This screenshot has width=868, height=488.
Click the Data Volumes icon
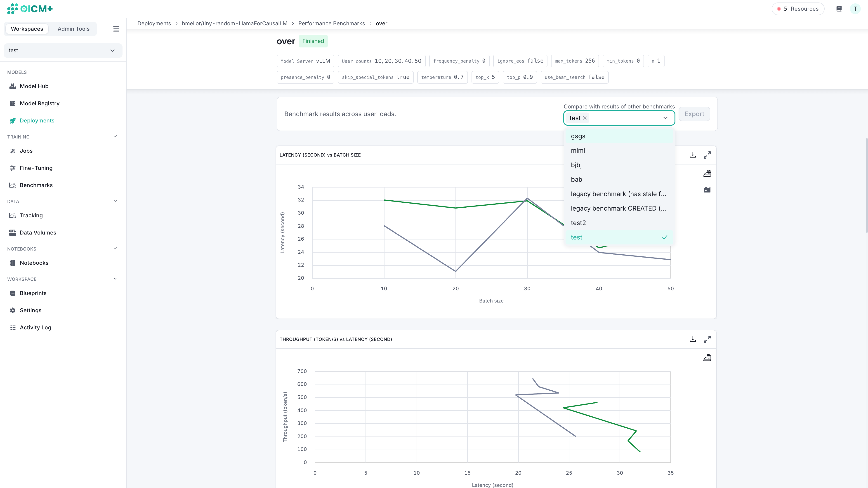(x=12, y=233)
